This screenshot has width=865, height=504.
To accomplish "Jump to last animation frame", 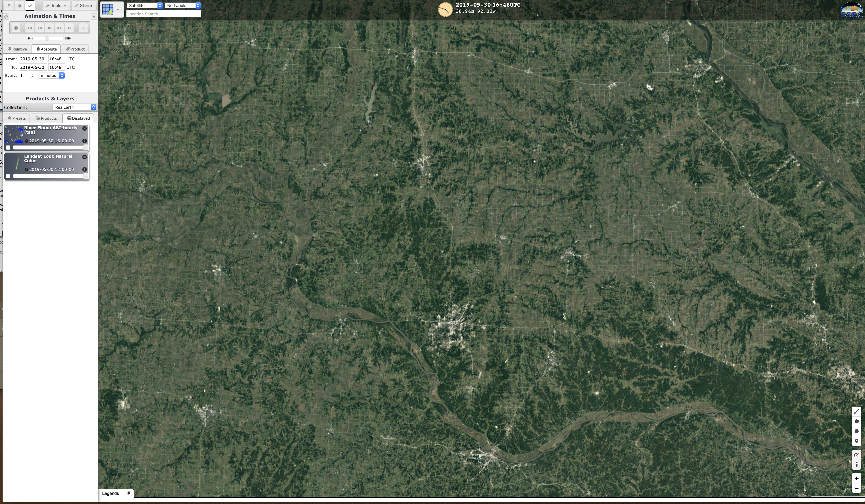I will 69,28.
